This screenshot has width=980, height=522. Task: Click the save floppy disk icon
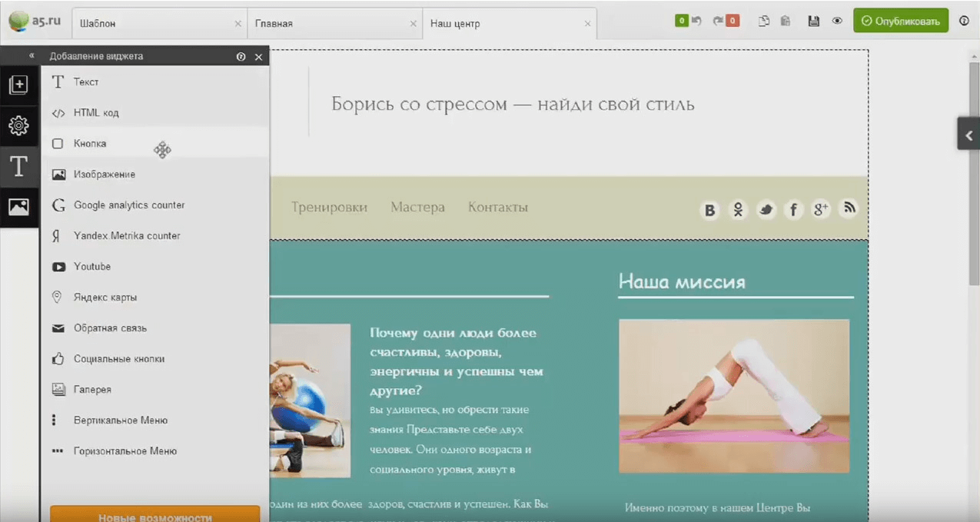813,22
